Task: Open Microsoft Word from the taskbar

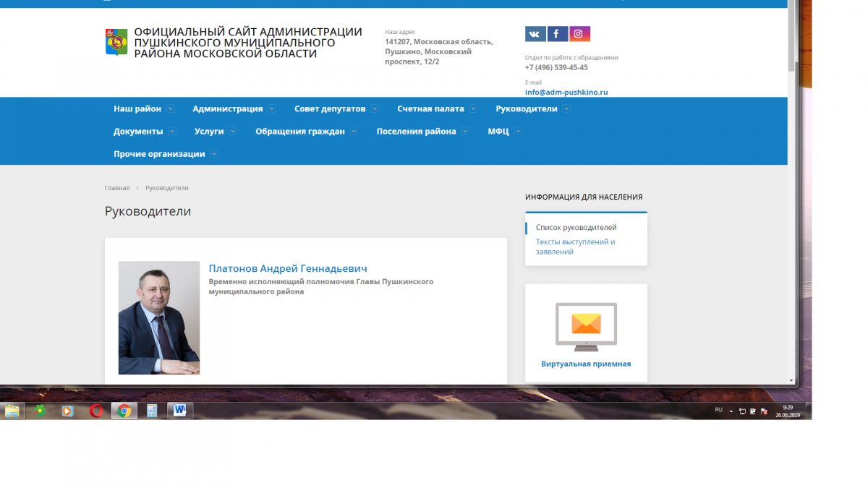Action: point(180,411)
